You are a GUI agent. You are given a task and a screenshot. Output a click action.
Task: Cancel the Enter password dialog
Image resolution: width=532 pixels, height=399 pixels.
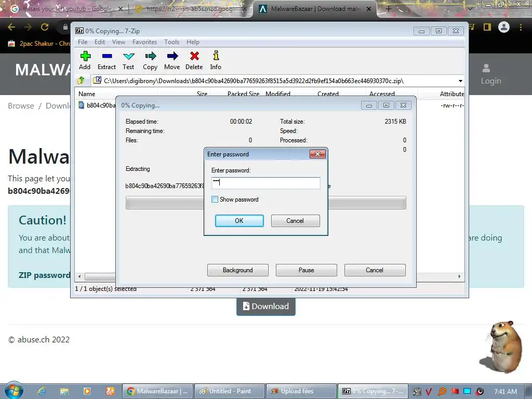(295, 220)
